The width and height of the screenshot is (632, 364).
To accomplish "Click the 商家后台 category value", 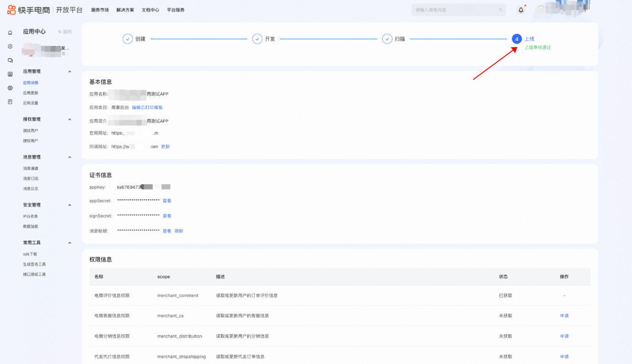I will [x=120, y=107].
